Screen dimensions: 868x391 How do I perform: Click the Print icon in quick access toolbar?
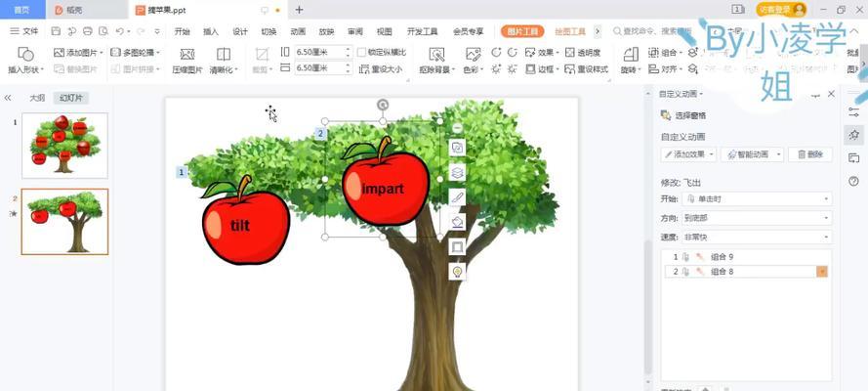[88, 31]
